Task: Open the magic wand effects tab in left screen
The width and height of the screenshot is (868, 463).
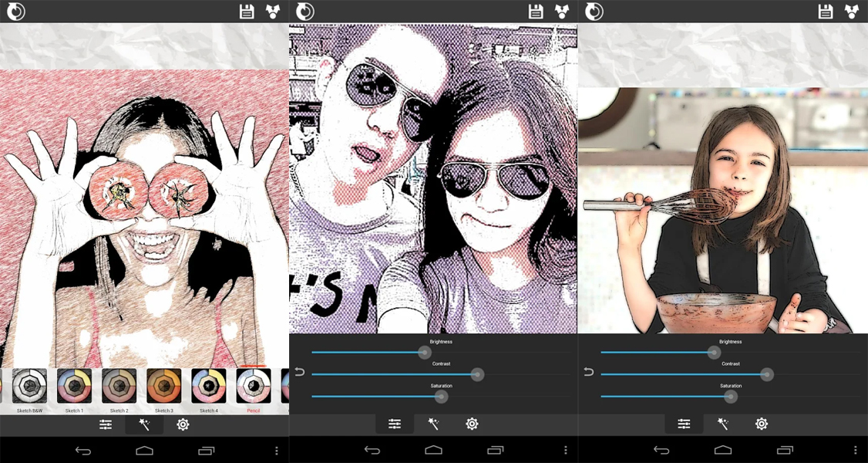Action: (x=144, y=424)
